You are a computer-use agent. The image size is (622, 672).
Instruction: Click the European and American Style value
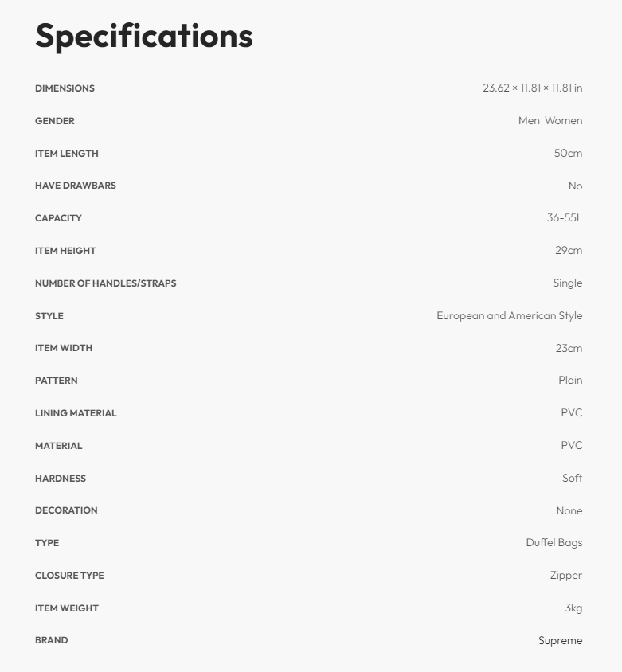(509, 316)
